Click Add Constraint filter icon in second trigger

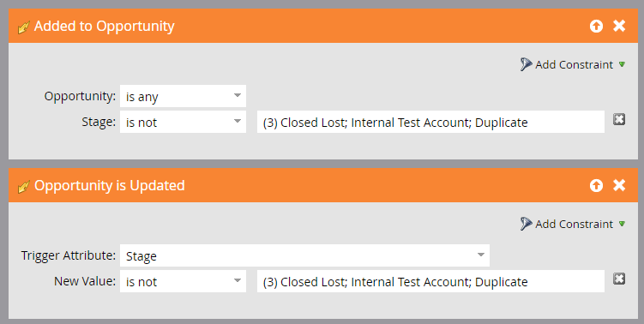527,224
